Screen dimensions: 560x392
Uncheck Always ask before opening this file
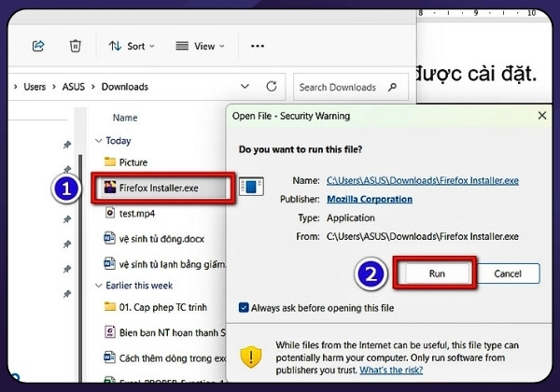pos(244,308)
